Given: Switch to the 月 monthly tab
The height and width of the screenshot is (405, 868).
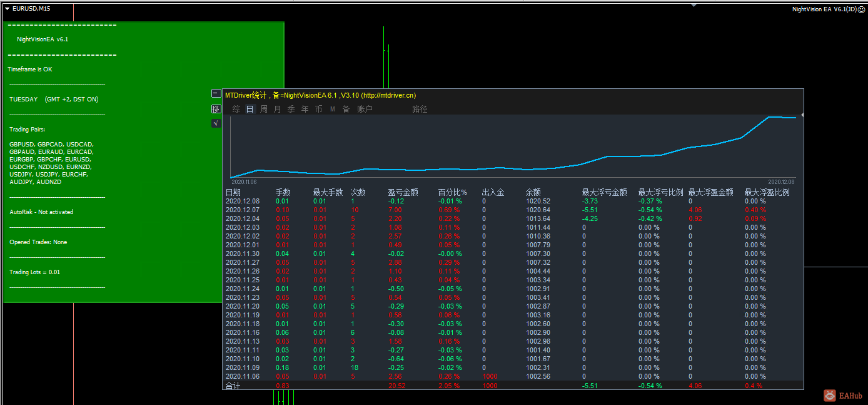Looking at the screenshot, I should (278, 110).
